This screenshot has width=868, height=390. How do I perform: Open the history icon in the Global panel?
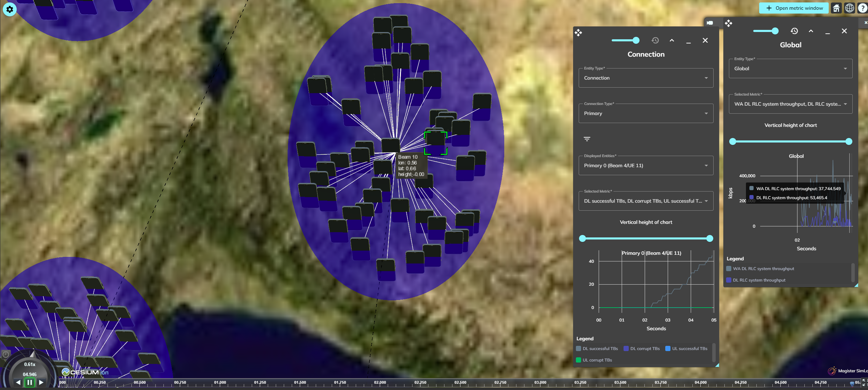(x=795, y=31)
